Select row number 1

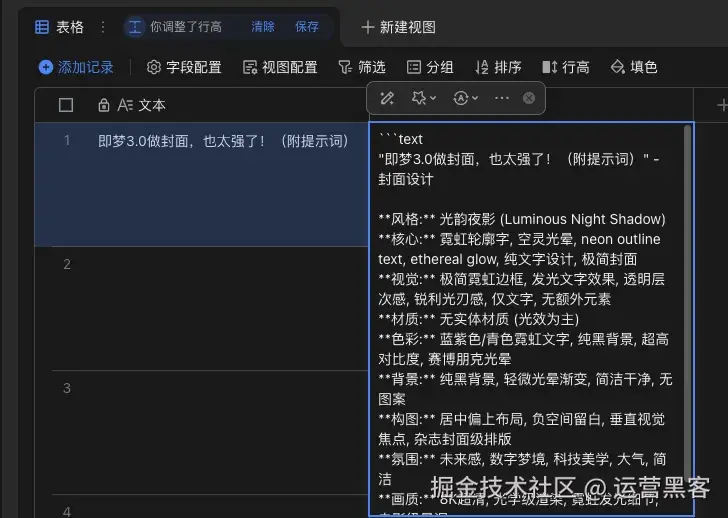pos(67,140)
